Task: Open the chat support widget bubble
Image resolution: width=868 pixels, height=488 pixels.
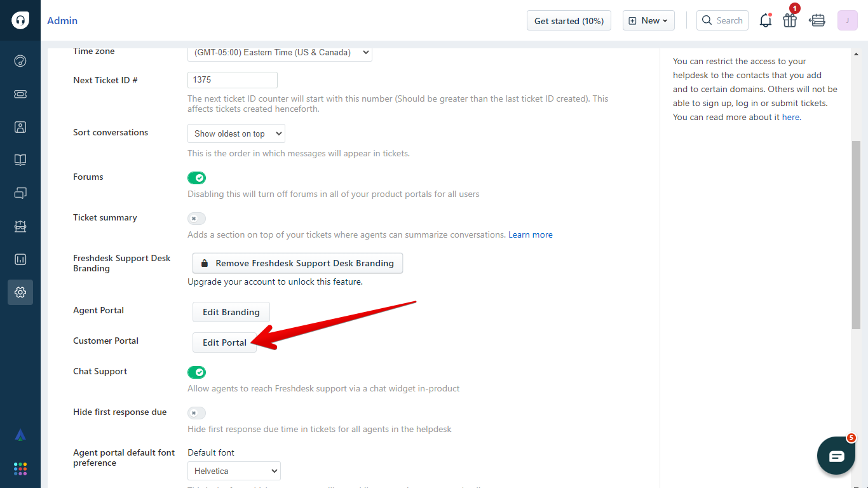Action: [836, 456]
